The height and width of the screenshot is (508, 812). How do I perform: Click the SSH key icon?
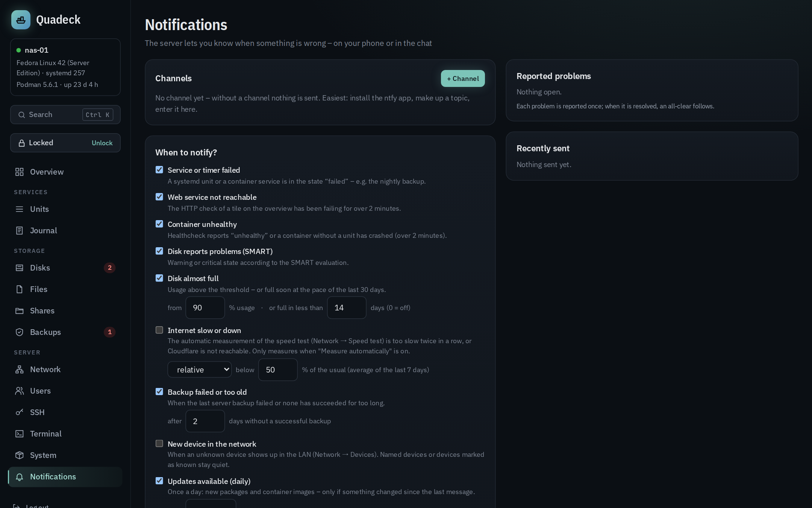coord(20,412)
